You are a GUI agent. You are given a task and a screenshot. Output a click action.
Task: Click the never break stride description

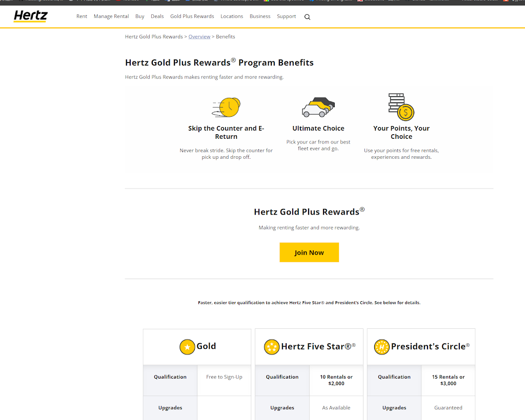(x=226, y=154)
